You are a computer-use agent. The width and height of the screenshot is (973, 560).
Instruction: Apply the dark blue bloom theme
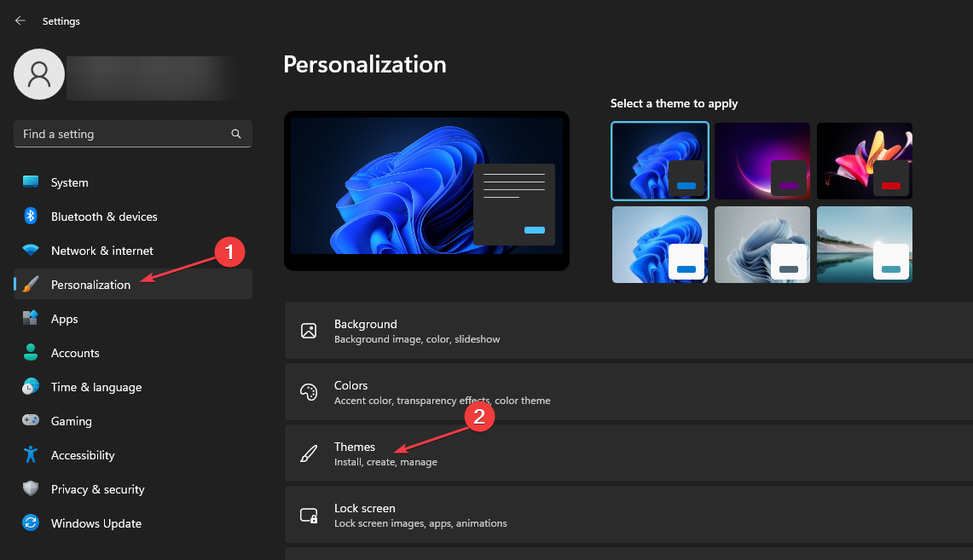tap(660, 161)
